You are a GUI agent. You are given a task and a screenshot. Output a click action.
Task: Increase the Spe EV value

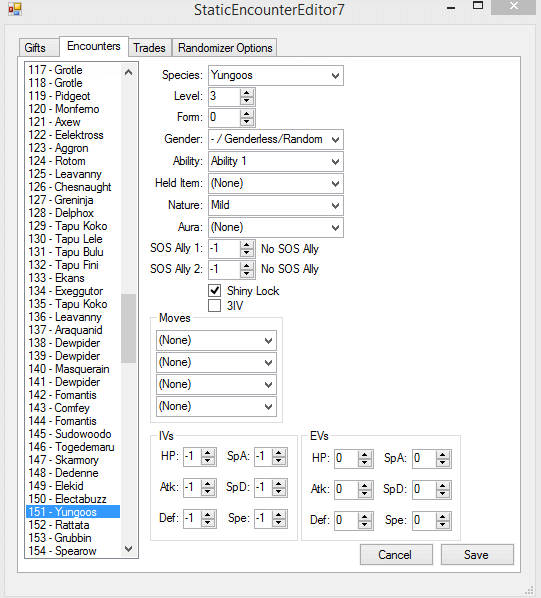442,517
